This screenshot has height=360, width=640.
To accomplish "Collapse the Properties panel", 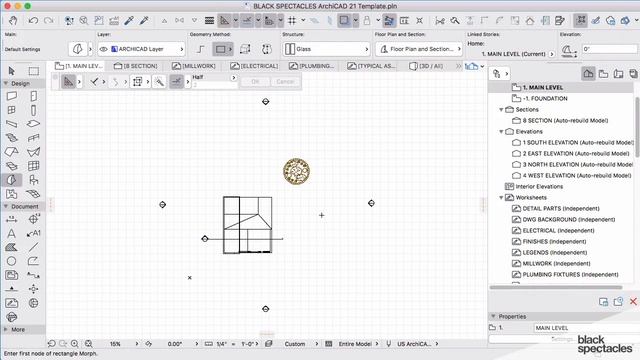I will pyautogui.click(x=493, y=316).
